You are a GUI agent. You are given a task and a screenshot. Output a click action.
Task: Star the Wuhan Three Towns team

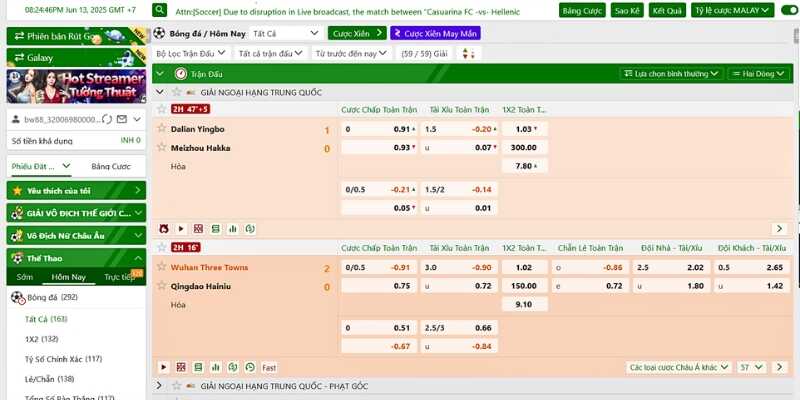coord(163,267)
